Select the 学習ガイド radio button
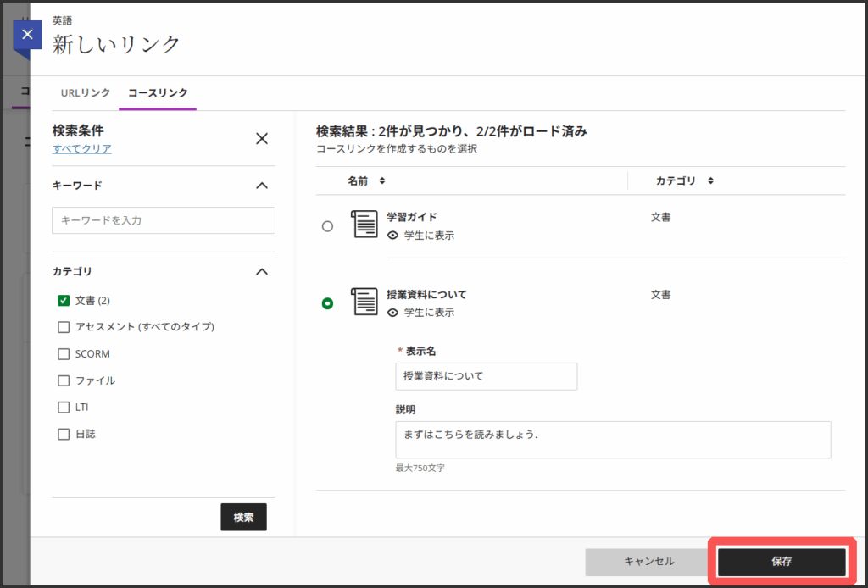 click(x=327, y=227)
